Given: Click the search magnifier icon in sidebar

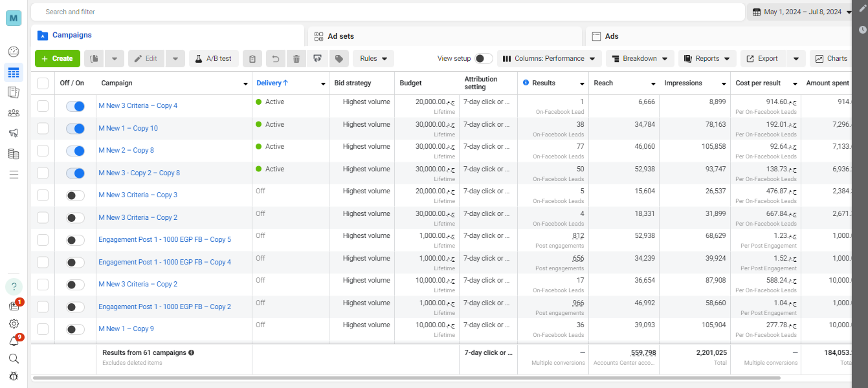Looking at the screenshot, I should (14, 358).
